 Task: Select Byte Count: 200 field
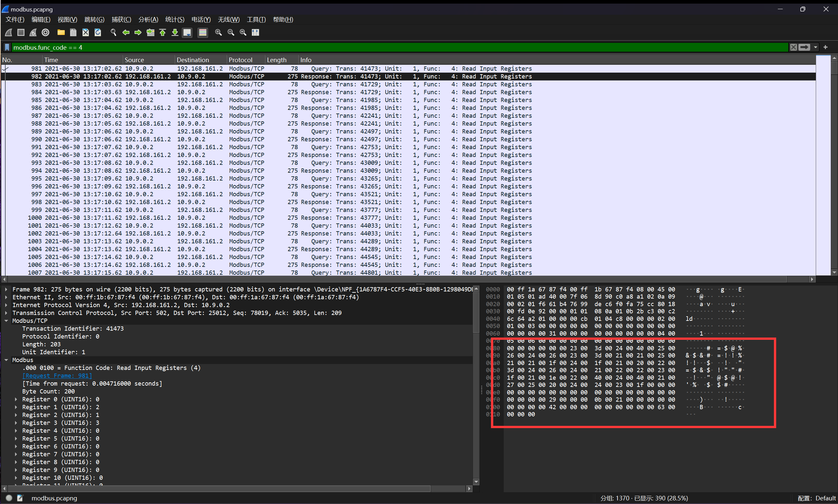pyautogui.click(x=48, y=391)
